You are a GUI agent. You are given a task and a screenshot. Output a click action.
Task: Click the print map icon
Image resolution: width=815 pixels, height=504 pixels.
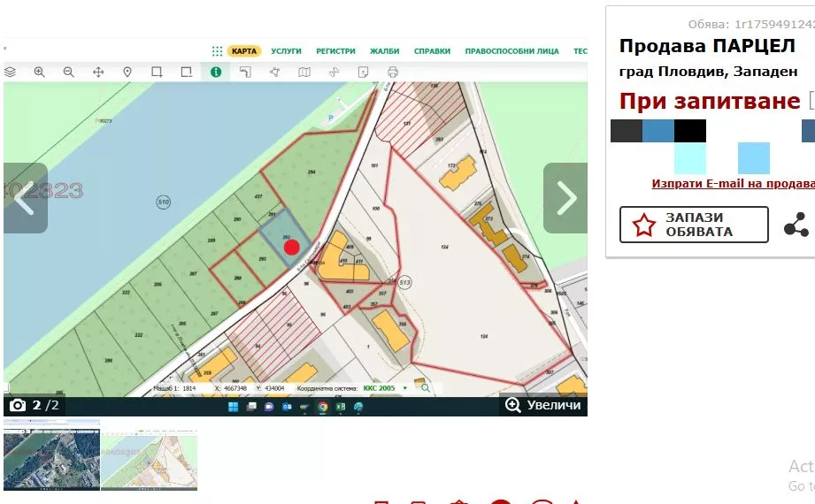tap(393, 73)
